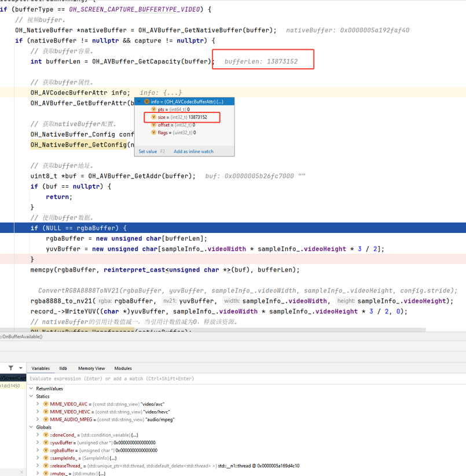This screenshot has width=466, height=476.
Task: Open the Memory View tab
Action: (91, 368)
